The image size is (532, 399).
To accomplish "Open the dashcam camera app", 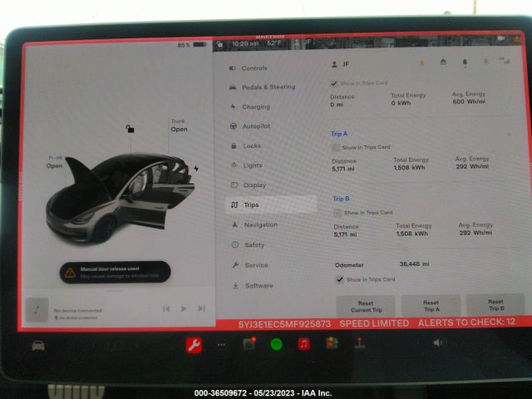I will pos(249,344).
